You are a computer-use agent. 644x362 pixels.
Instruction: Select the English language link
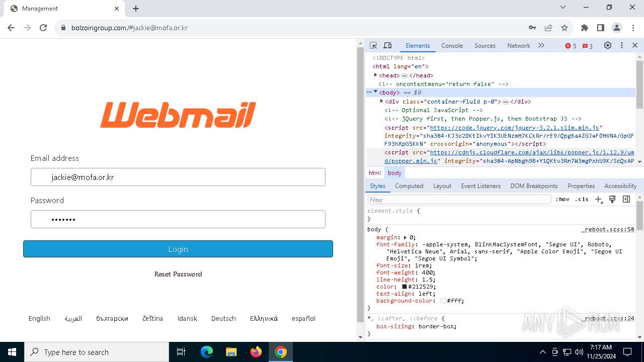(39, 318)
